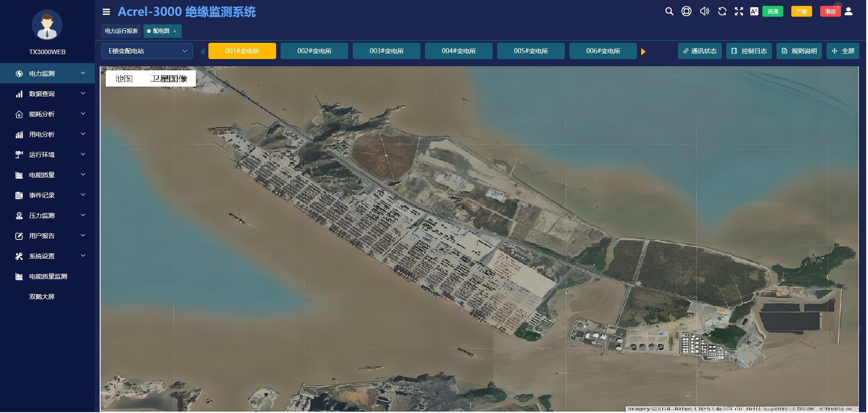This screenshot has height=413, width=868.
Task: Click the 电能质量监测 sidebar icon
Action: pyautogui.click(x=19, y=277)
